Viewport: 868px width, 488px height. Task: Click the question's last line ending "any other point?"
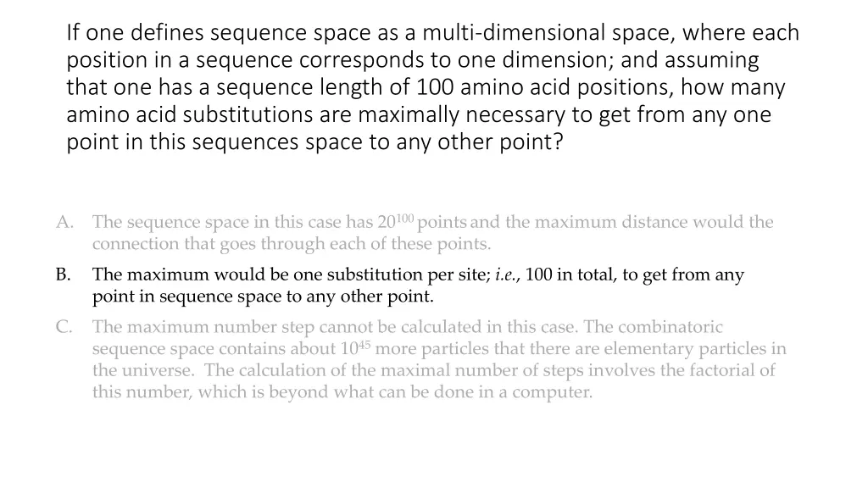[x=314, y=141]
